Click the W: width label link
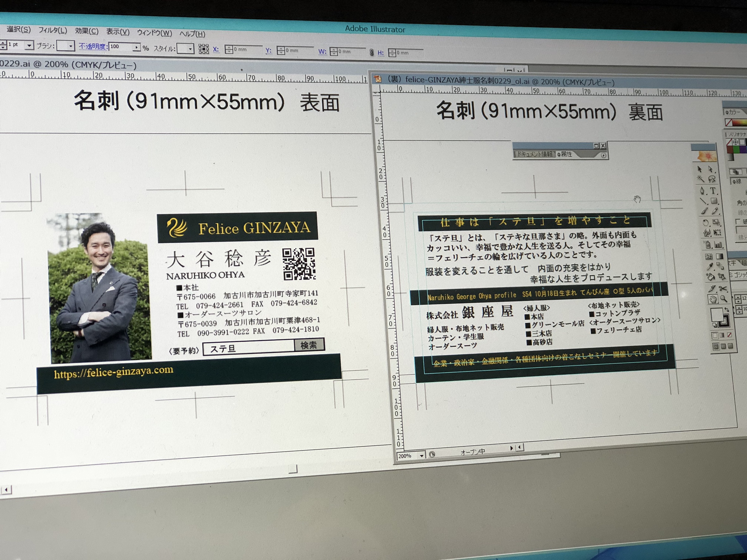Image resolution: width=747 pixels, height=560 pixels. (x=322, y=52)
